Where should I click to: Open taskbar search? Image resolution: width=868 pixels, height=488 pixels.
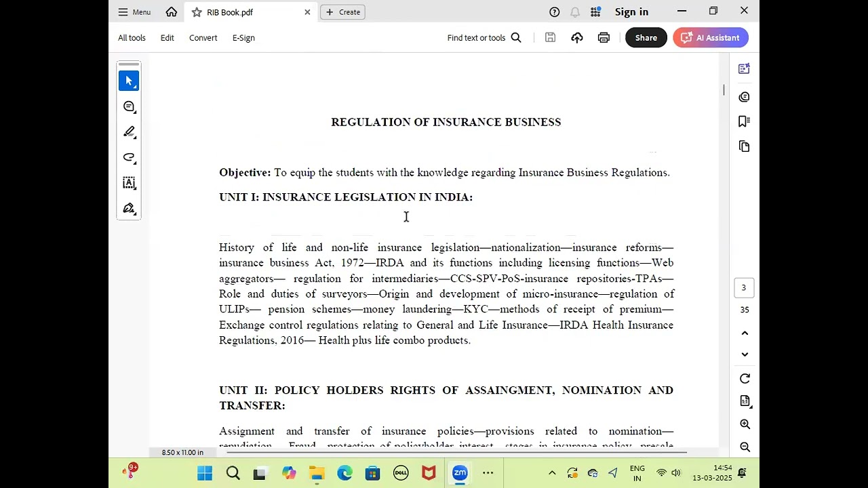[x=233, y=473]
